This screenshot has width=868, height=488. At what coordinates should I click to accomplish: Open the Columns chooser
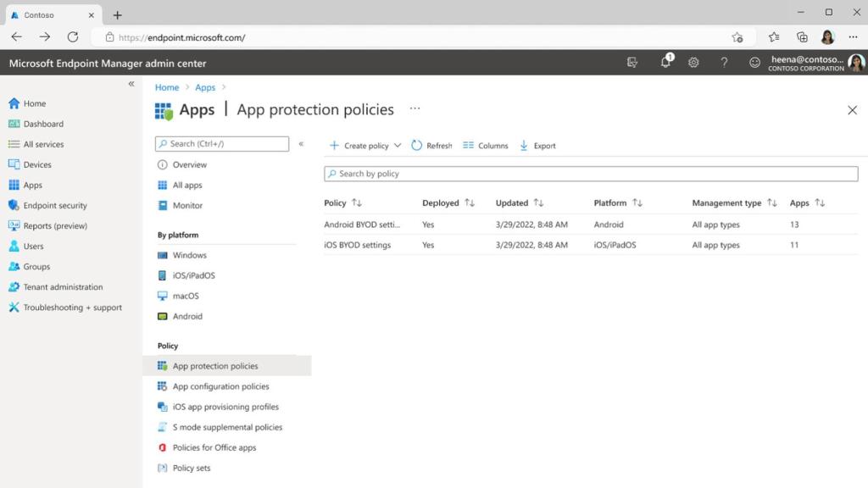pos(486,146)
